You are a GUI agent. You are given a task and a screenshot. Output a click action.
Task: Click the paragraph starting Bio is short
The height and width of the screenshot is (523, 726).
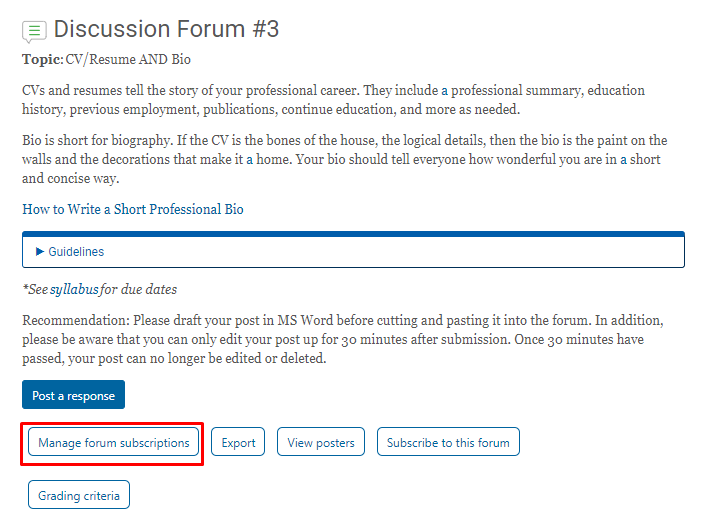click(x=344, y=159)
